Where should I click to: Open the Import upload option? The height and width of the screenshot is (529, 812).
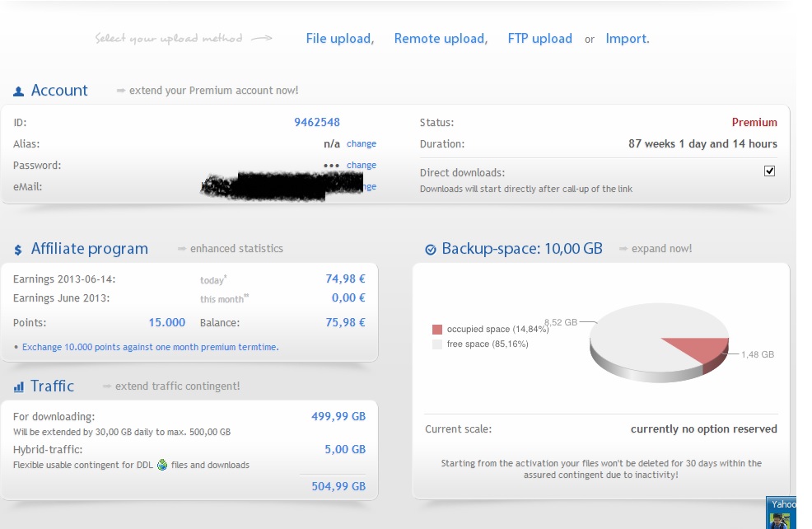tap(627, 39)
